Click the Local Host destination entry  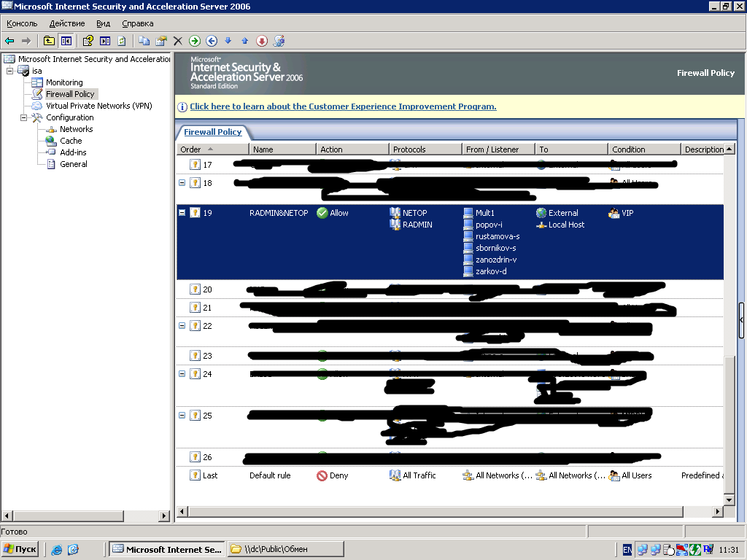click(x=561, y=225)
